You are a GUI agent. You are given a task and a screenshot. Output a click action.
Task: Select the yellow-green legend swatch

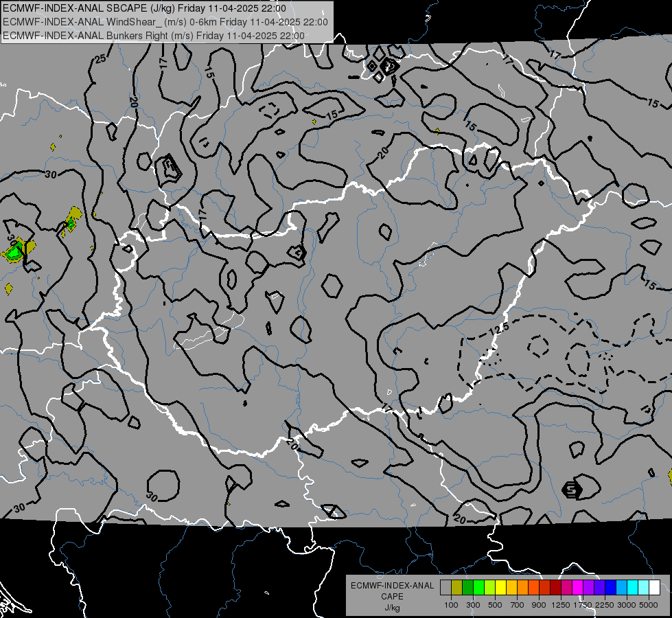[490, 587]
